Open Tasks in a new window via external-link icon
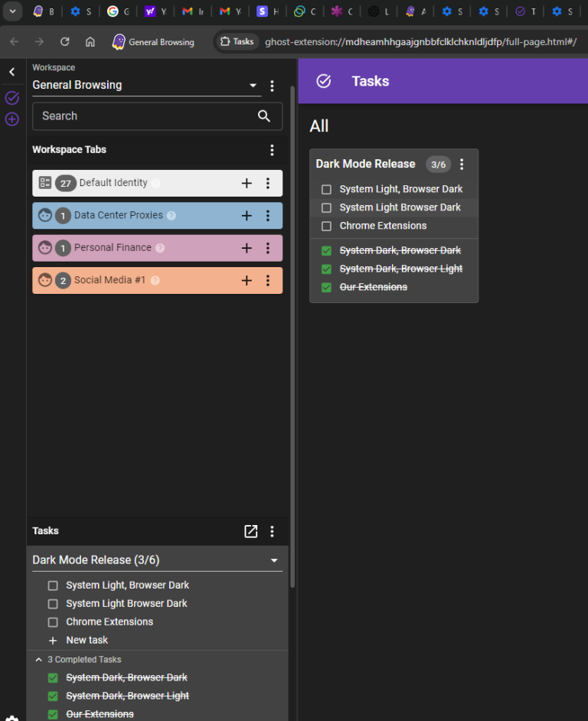 (x=250, y=531)
